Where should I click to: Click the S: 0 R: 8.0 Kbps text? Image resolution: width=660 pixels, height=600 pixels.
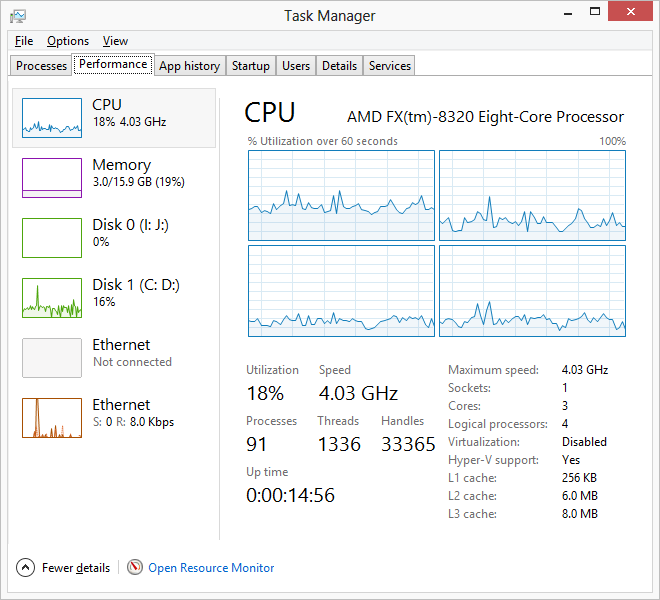[133, 422]
